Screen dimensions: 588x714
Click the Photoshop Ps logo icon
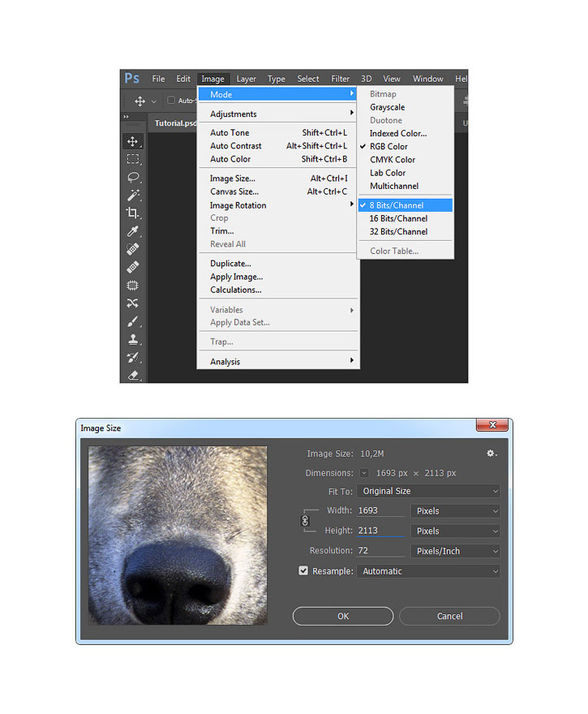(x=132, y=79)
